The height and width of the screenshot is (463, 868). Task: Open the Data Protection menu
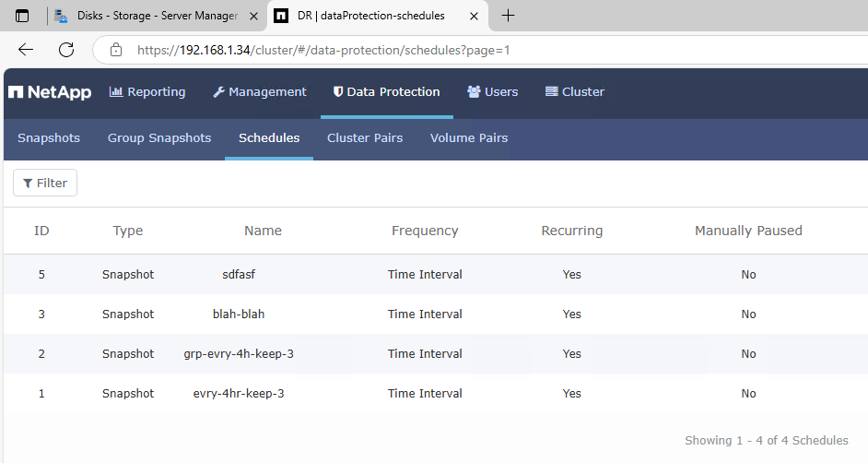386,92
